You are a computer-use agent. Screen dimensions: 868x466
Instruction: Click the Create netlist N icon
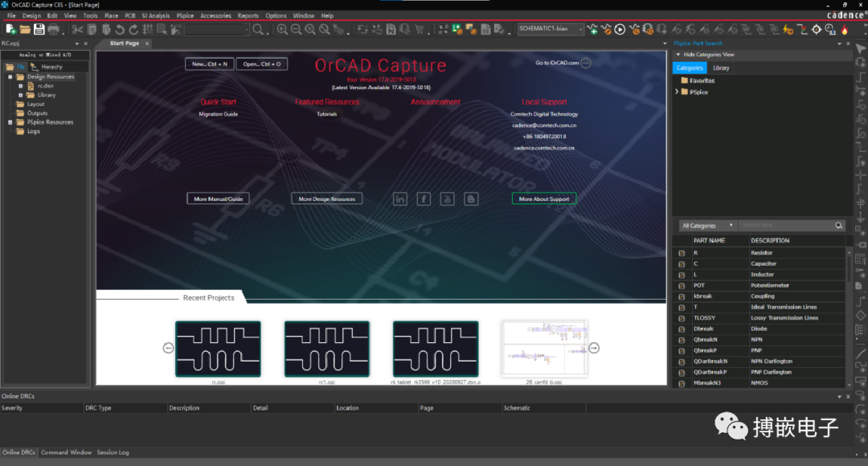point(391,30)
